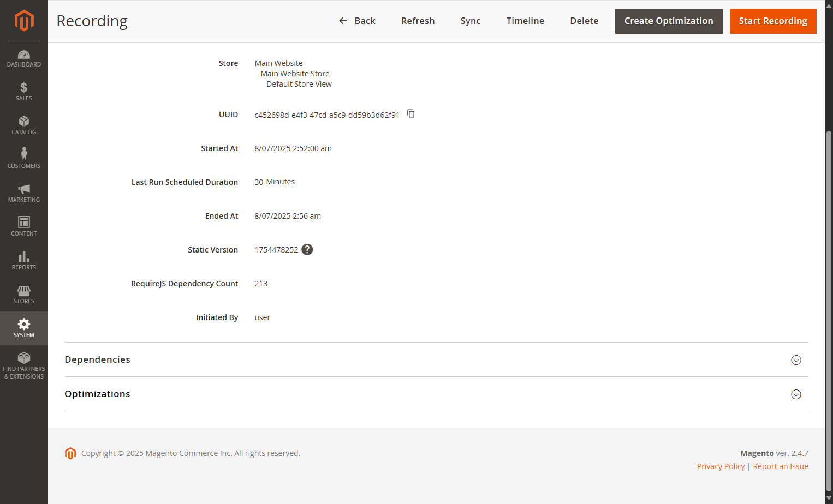Open the Content menu
833x504 pixels.
point(24,227)
